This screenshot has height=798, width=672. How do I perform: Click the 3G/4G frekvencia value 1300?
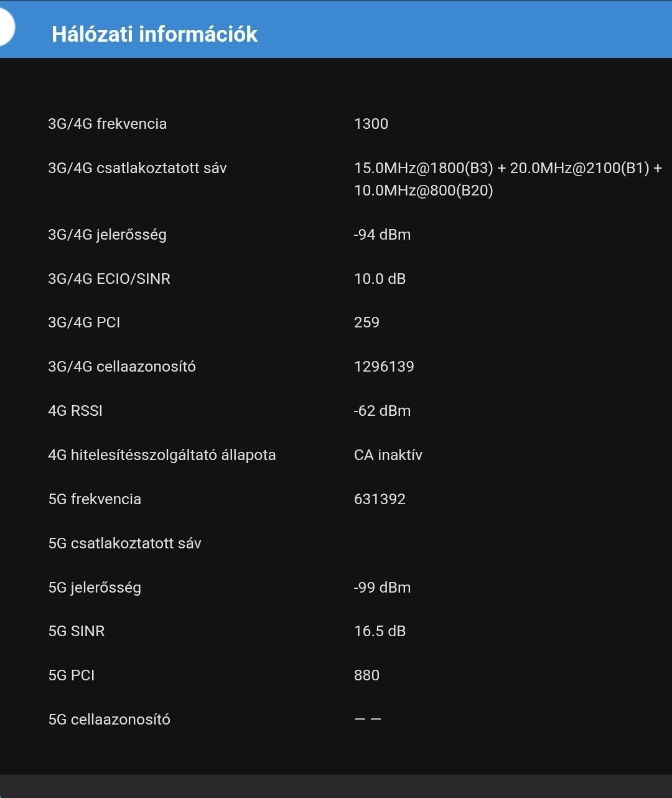pyautogui.click(x=371, y=124)
